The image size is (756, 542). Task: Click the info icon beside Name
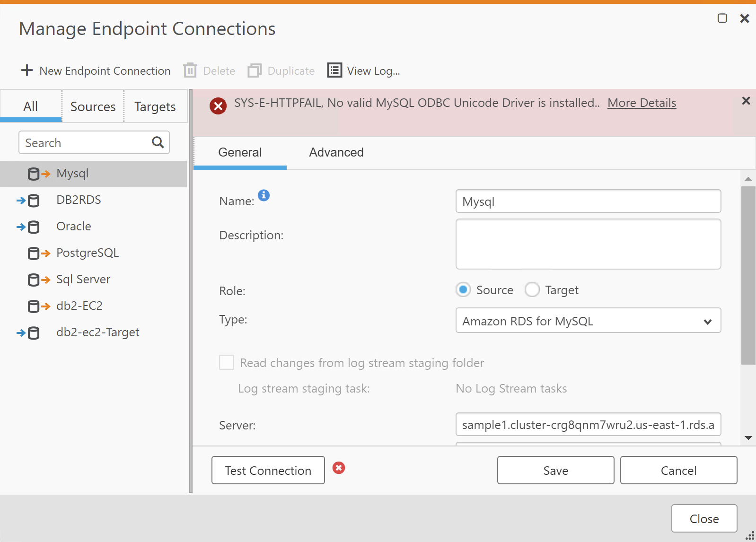point(264,195)
